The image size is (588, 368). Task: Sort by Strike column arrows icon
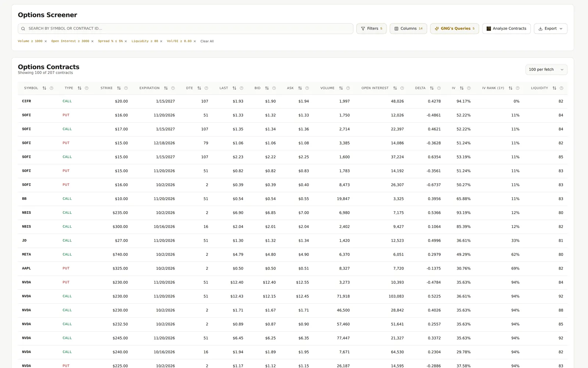coord(119,88)
